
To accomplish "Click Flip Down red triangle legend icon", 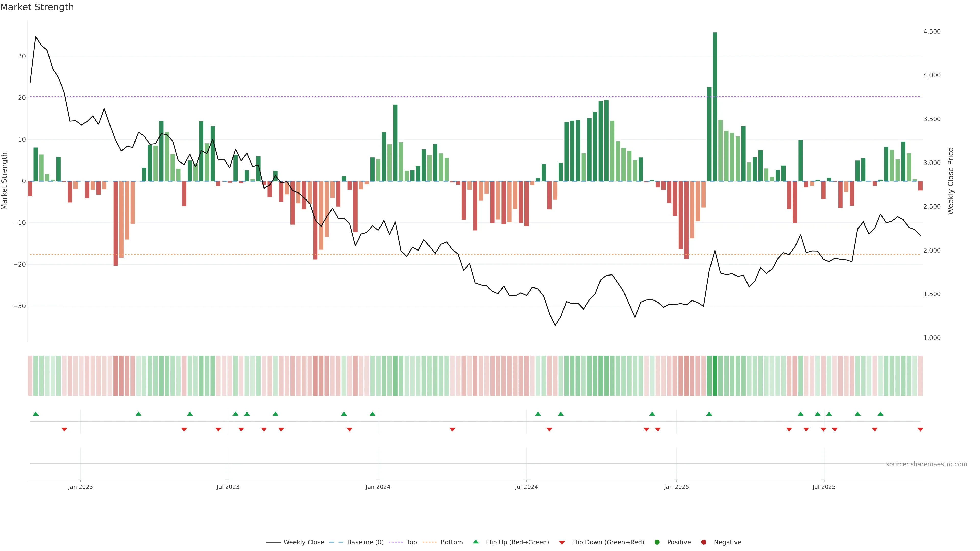I will click(x=562, y=543).
